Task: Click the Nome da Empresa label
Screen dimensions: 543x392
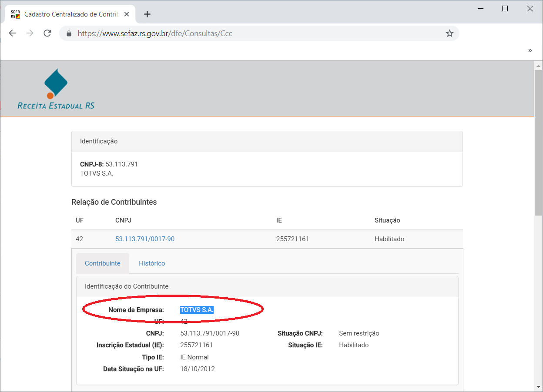Action: [136, 310]
